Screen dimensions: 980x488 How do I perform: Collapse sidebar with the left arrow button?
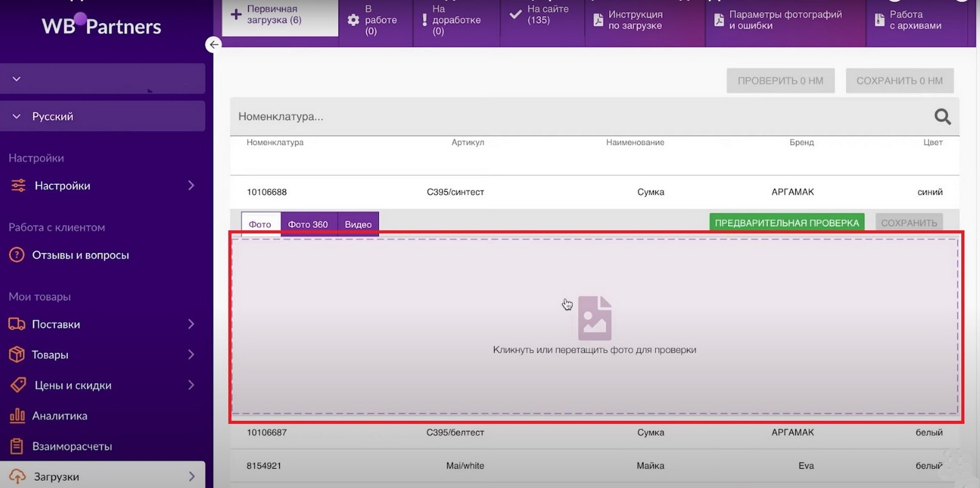[x=213, y=44]
